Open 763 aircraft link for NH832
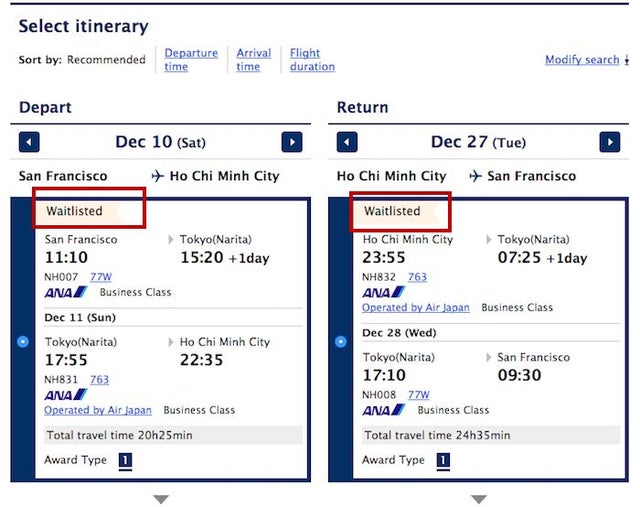The height and width of the screenshot is (507, 640). (418, 277)
